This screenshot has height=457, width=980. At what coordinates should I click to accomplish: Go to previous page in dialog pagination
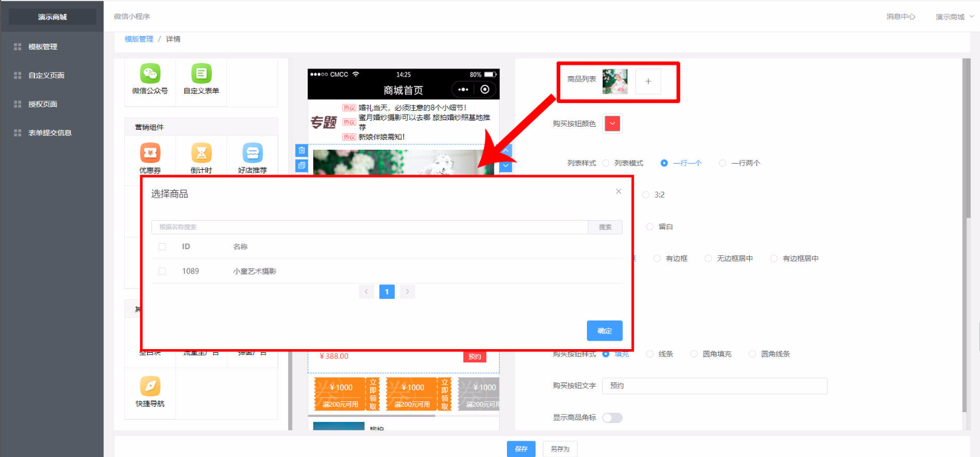(x=366, y=292)
